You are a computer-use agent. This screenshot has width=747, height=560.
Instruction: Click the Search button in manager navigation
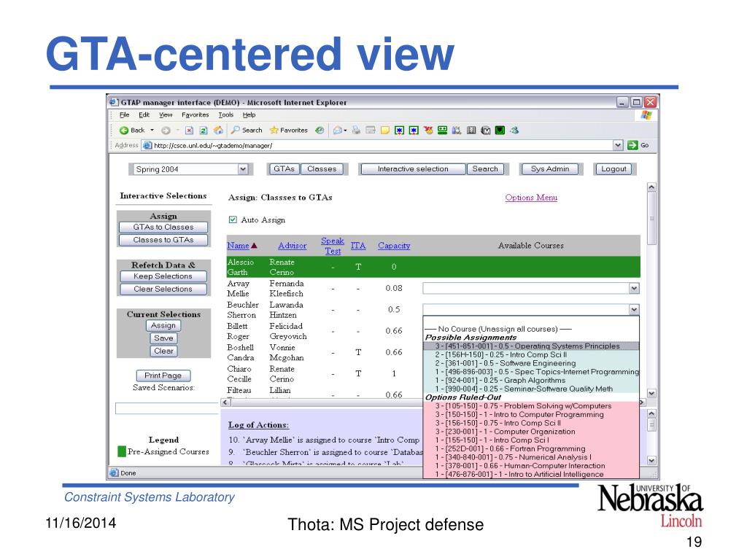pos(485,169)
